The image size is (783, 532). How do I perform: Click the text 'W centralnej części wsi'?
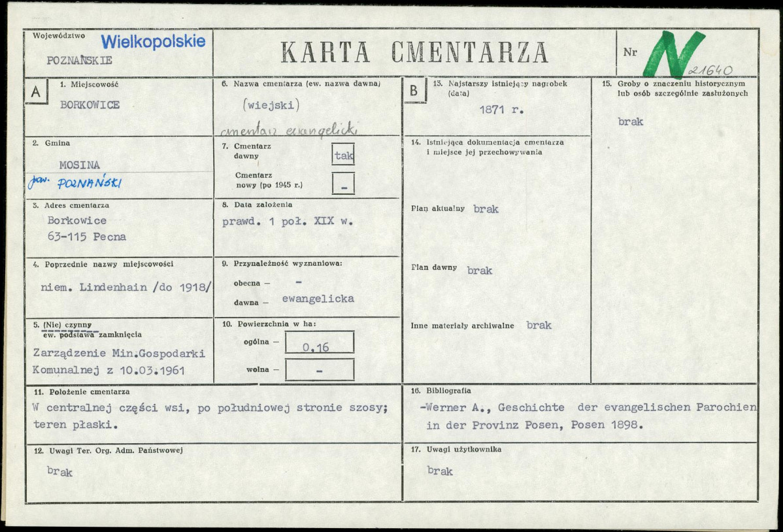[108, 408]
